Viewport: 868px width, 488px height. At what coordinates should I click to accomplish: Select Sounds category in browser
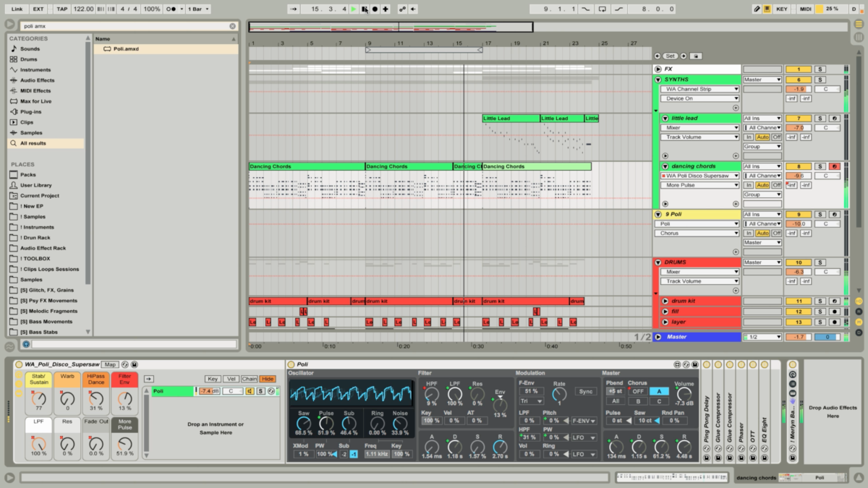pos(30,48)
